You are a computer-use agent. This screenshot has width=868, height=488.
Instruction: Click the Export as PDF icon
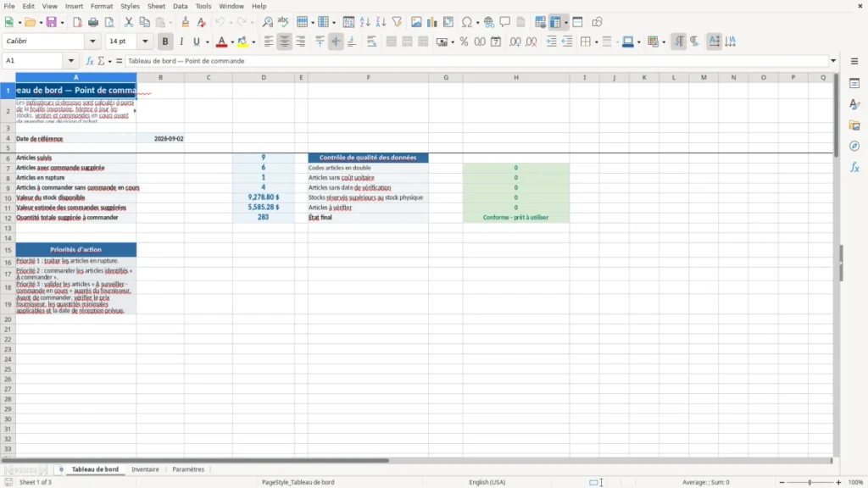tap(77, 22)
